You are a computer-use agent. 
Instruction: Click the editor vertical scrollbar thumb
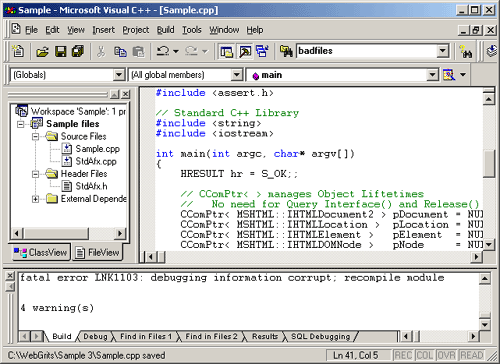489,163
